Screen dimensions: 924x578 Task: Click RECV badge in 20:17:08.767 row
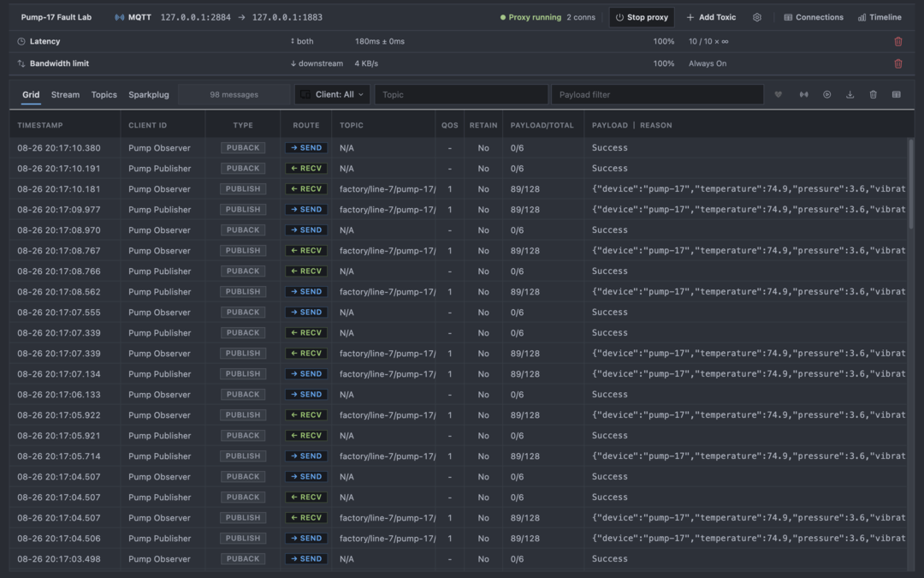[x=306, y=251]
